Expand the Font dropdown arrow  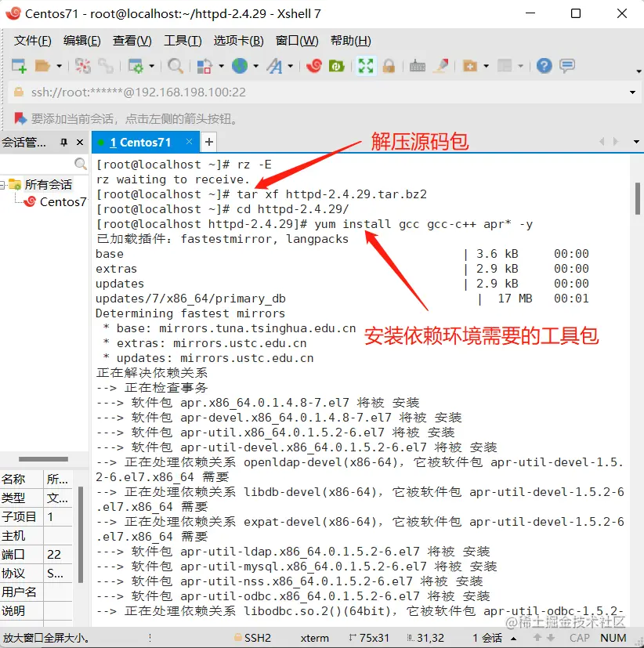point(291,66)
